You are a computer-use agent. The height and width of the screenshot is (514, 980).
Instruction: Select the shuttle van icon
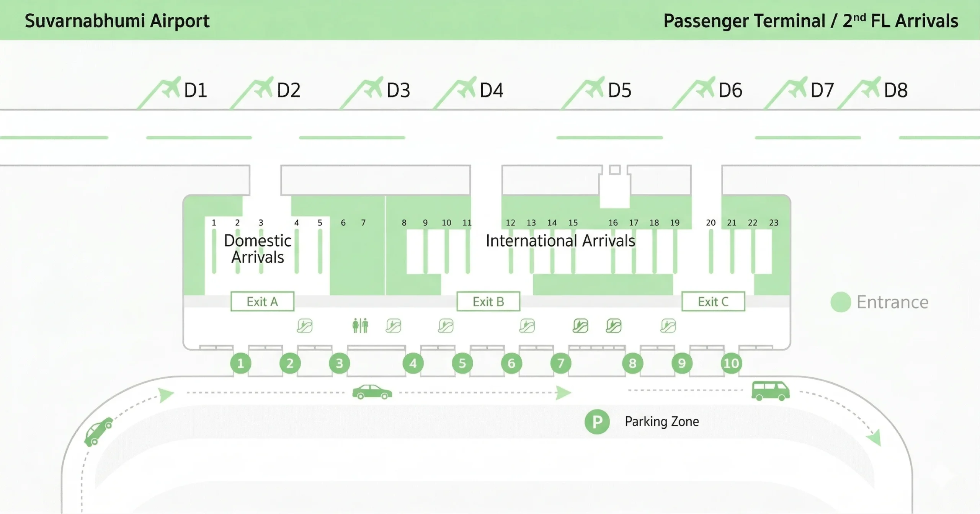pos(770,391)
